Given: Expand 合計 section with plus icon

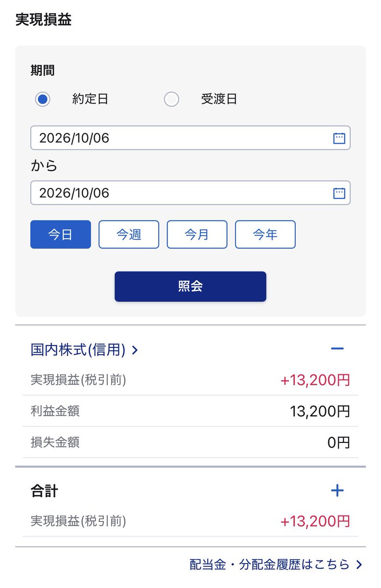Looking at the screenshot, I should 337,490.
